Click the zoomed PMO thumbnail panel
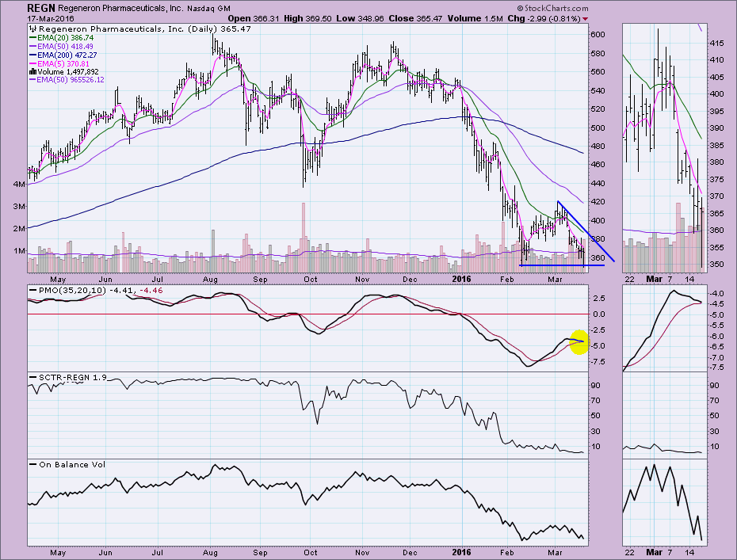737x560 pixels. tap(662, 330)
